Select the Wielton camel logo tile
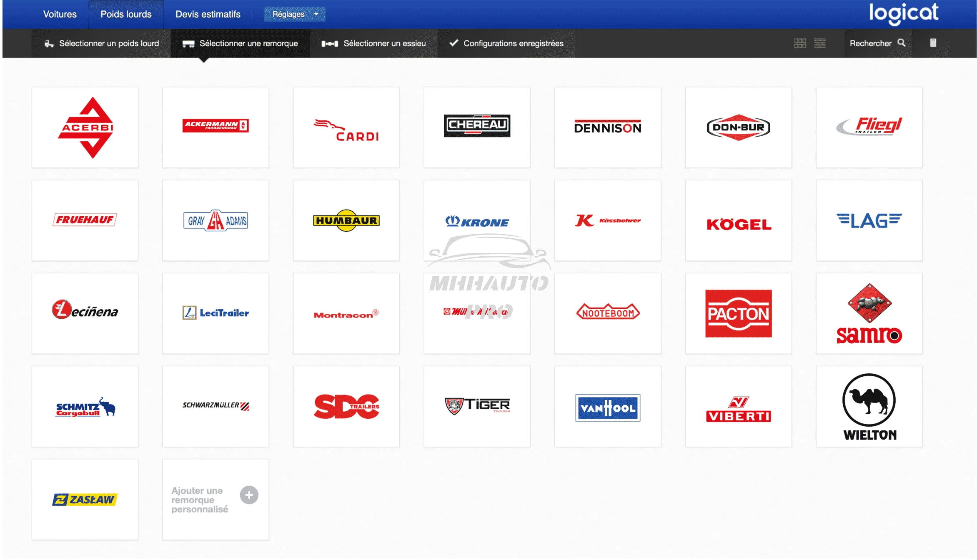The image size is (977, 560). (869, 407)
